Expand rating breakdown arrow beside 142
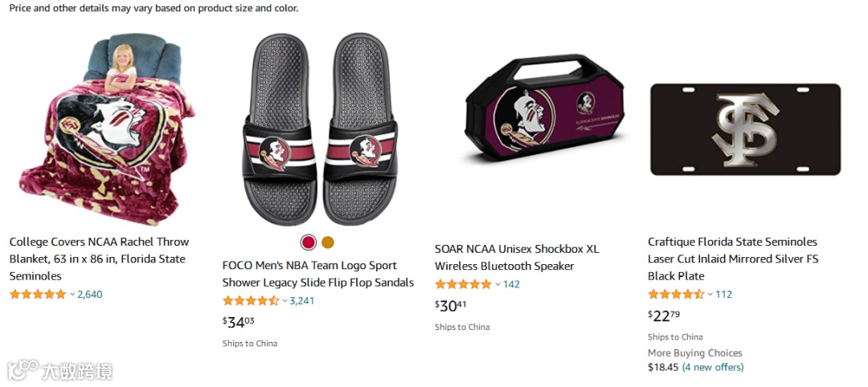The height and width of the screenshot is (387, 868). pyautogui.click(x=497, y=284)
